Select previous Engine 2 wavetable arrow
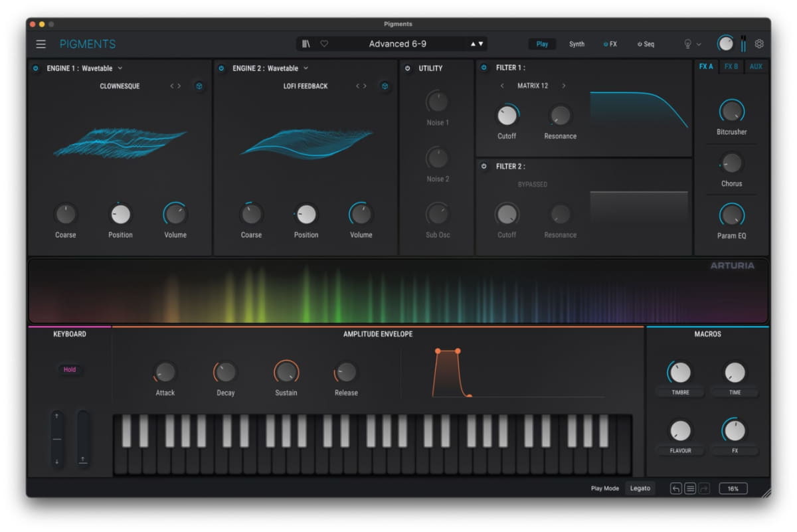The image size is (797, 532). (358, 86)
